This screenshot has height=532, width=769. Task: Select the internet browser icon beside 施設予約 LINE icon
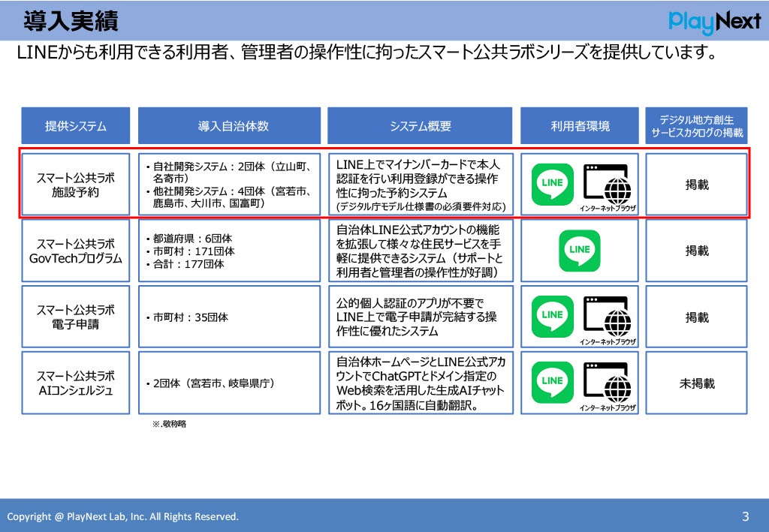tap(607, 182)
